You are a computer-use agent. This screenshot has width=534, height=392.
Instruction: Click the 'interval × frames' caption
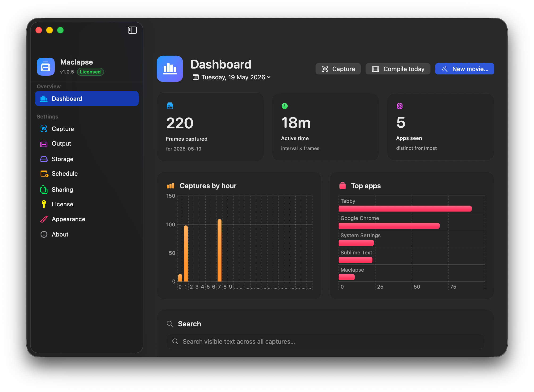coord(300,148)
